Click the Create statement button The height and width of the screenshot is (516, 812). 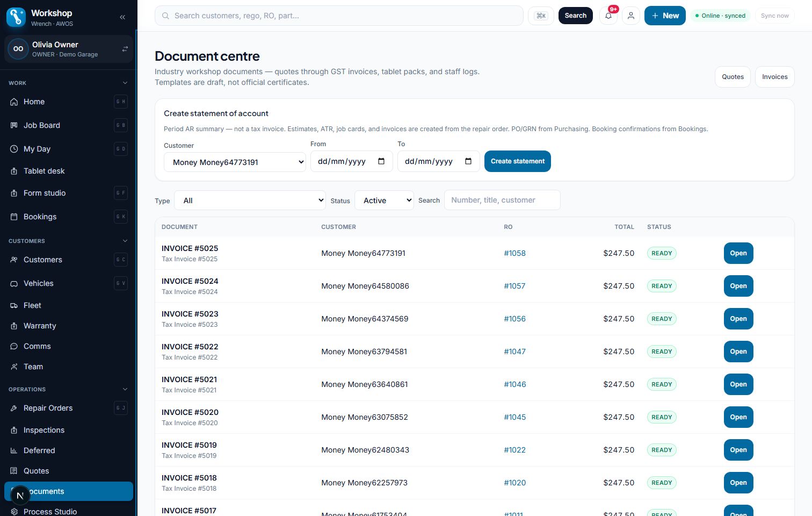pos(518,161)
